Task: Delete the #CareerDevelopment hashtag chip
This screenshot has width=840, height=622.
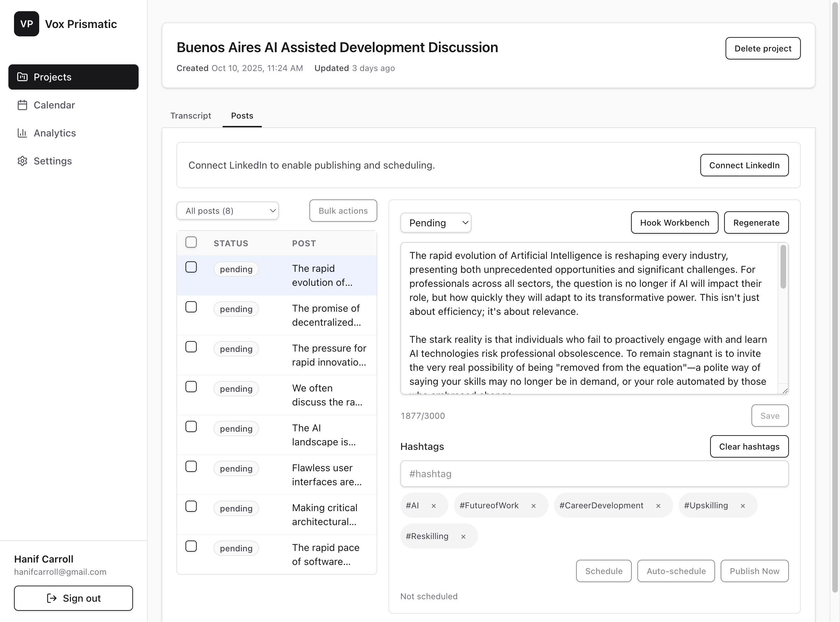Action: pyautogui.click(x=658, y=506)
